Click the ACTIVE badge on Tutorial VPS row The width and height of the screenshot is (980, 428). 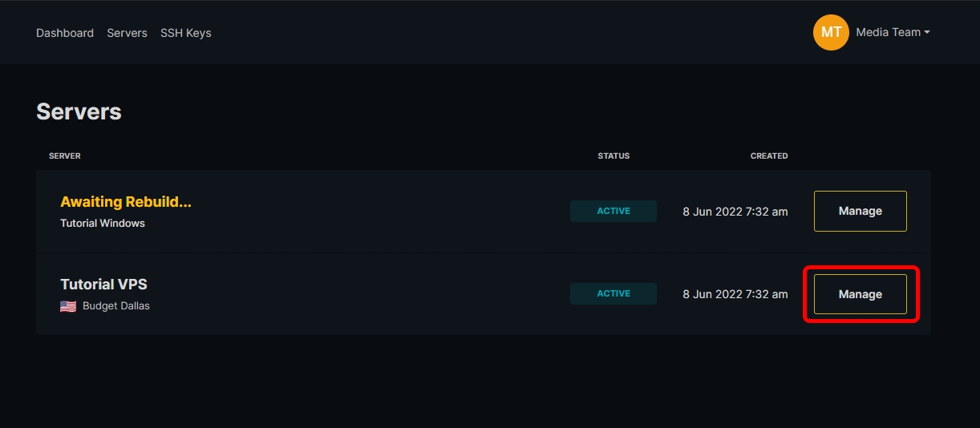point(614,293)
